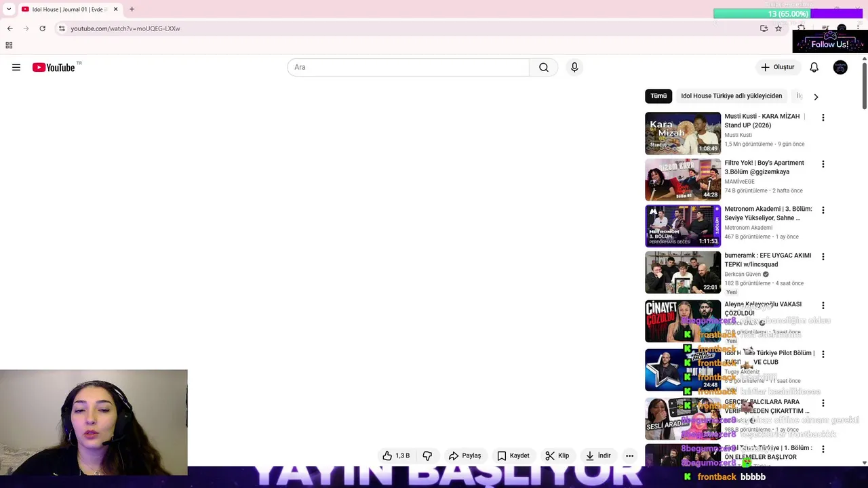Expand the tab search dropdown arrow

click(9, 9)
